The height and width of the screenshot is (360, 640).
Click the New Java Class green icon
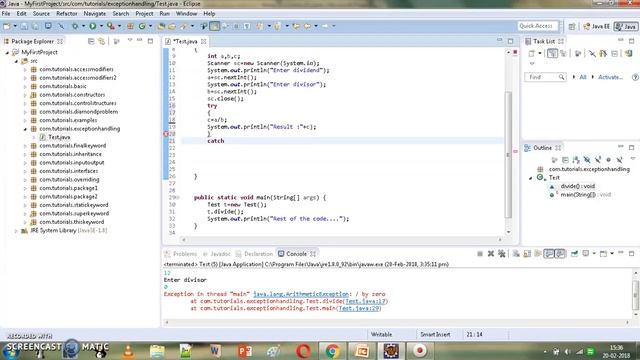click(142, 26)
